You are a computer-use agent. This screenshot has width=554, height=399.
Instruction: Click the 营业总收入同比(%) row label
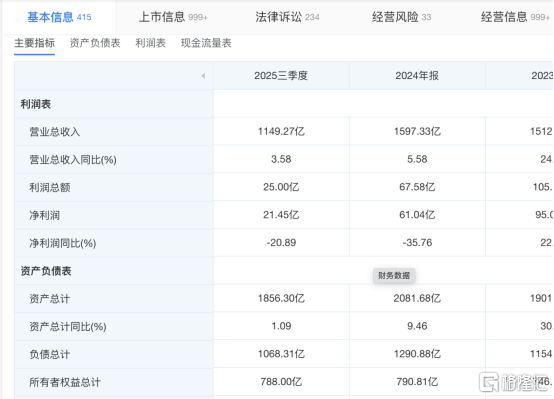tap(73, 160)
